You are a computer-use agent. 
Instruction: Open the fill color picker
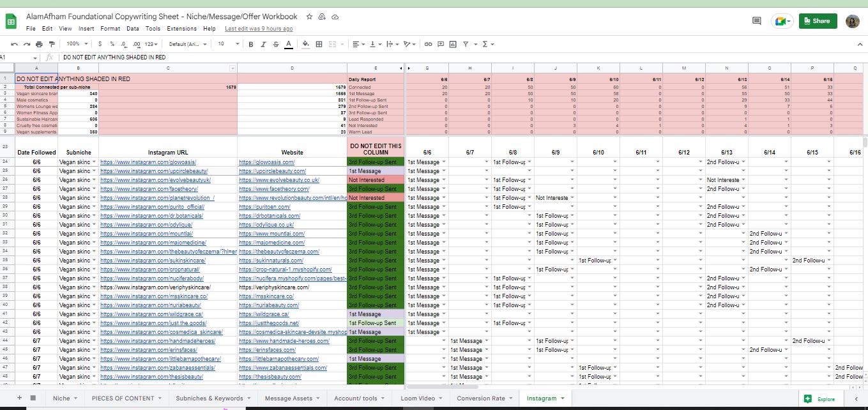click(306, 44)
